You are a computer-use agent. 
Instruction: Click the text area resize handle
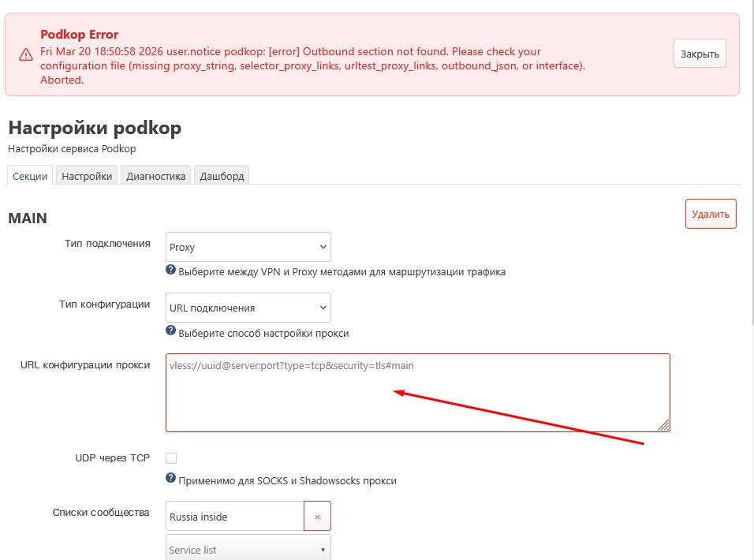coord(663,425)
